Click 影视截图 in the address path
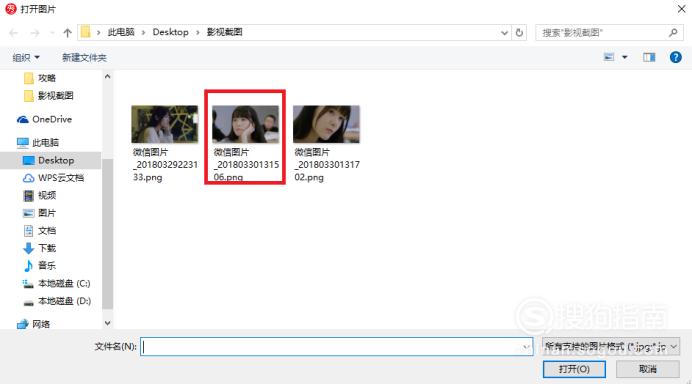The width and height of the screenshot is (692, 384). click(x=225, y=32)
